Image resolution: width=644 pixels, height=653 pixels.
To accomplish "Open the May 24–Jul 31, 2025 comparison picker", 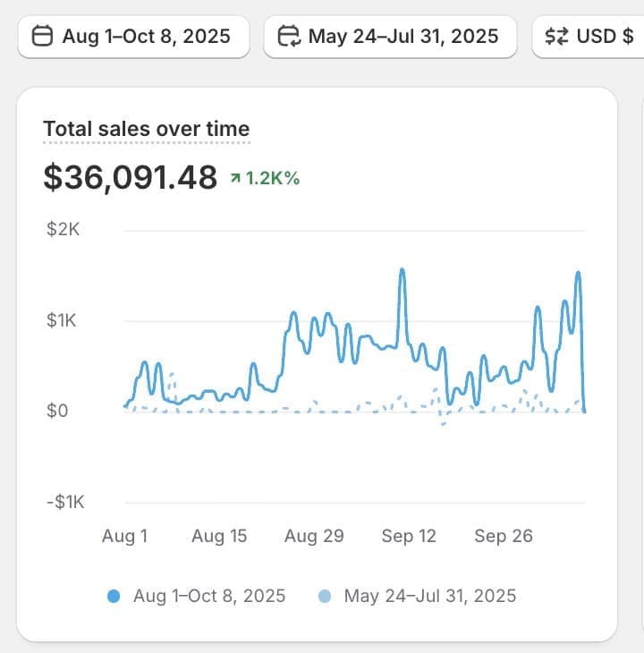I will click(390, 37).
